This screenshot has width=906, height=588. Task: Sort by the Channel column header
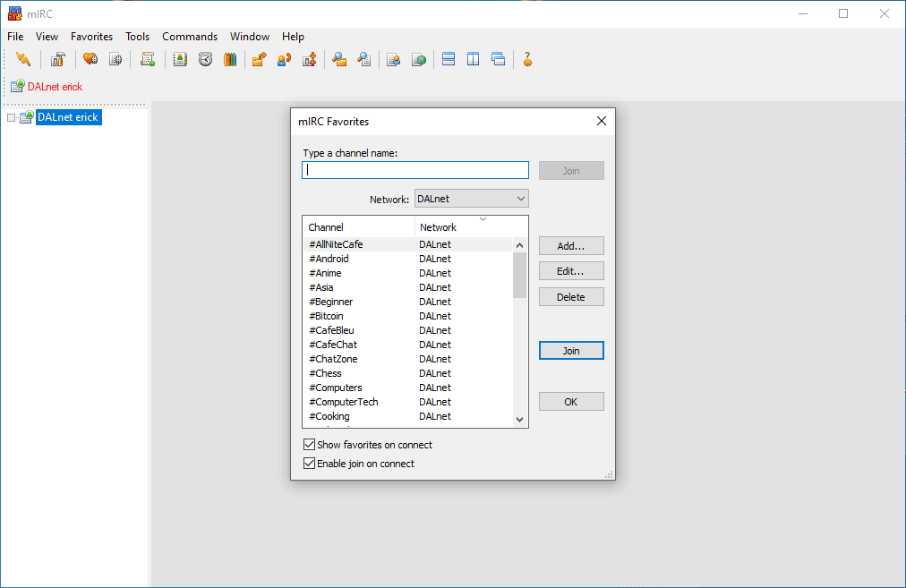point(358,227)
